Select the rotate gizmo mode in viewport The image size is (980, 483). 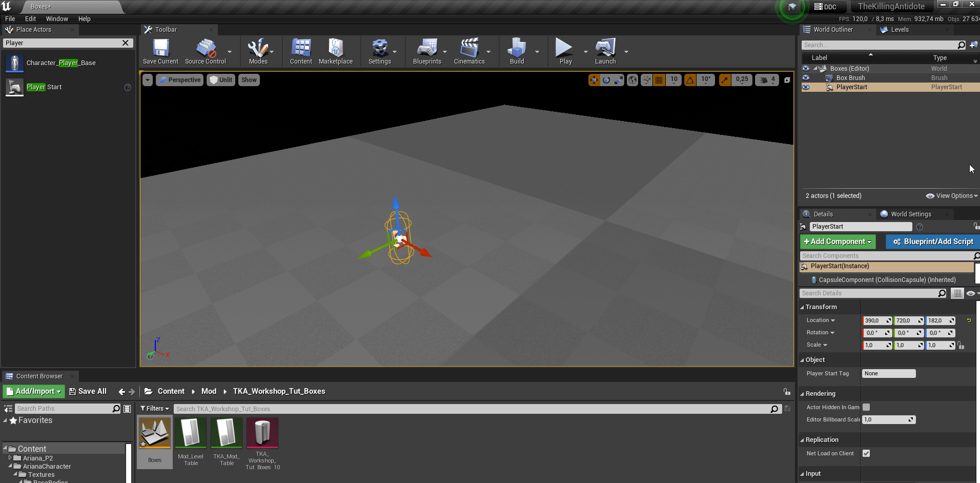pos(606,80)
